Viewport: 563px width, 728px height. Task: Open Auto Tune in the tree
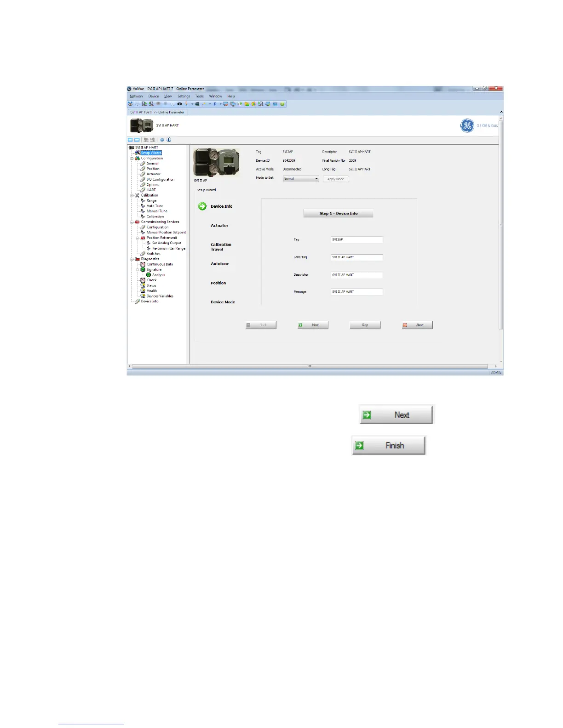(155, 206)
